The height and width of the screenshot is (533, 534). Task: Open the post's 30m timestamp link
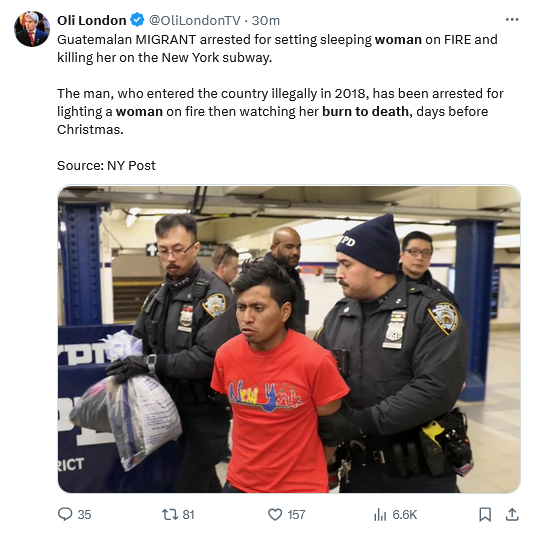(266, 20)
